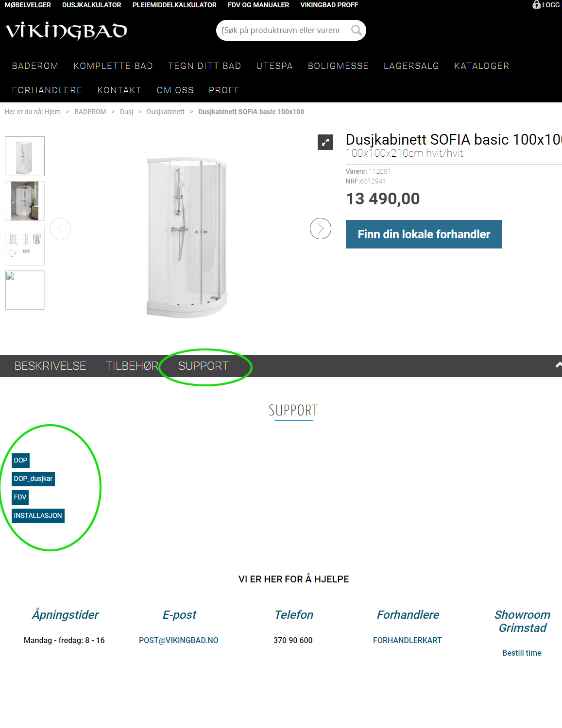Focus the product search field
This screenshot has width=562, height=728.
[281, 31]
